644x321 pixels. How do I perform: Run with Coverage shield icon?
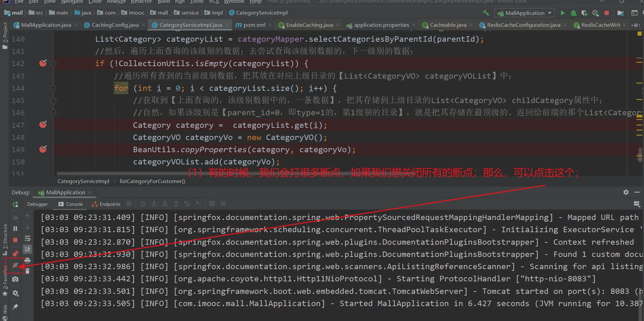click(584, 13)
